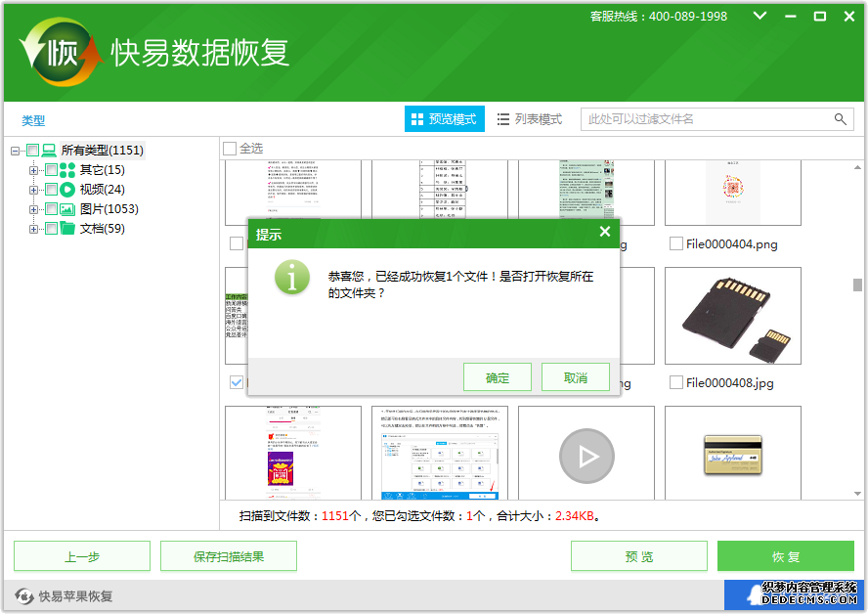Click the 快易苹果恢复 link
868x614 pixels.
click(x=75, y=596)
